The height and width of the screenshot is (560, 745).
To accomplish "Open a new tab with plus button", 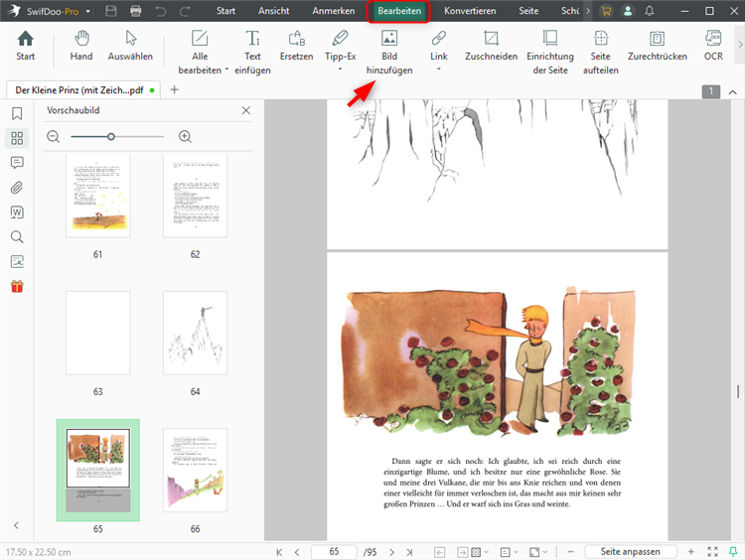I will pos(175,89).
